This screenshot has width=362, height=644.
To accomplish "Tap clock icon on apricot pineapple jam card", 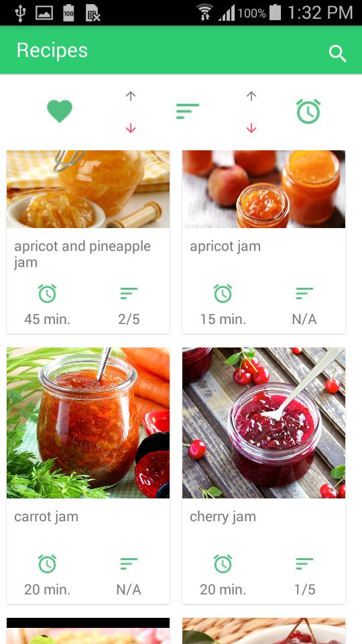I will click(x=47, y=293).
